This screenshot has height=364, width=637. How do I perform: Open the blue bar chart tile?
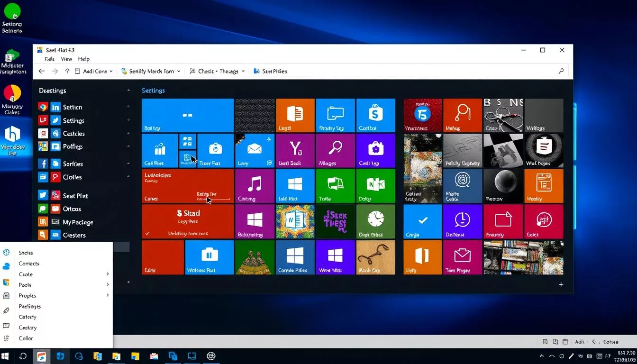pyautogui.click(x=160, y=150)
